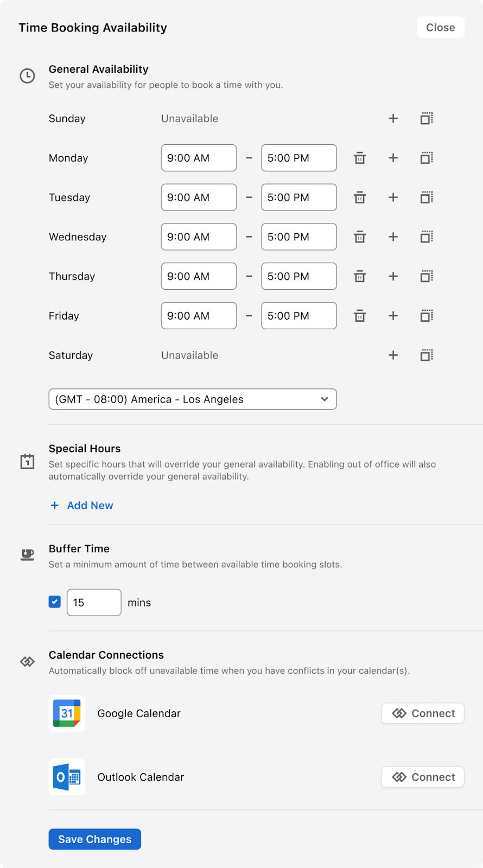483x868 pixels.
Task: Add another time range to Thursday
Action: 393,277
